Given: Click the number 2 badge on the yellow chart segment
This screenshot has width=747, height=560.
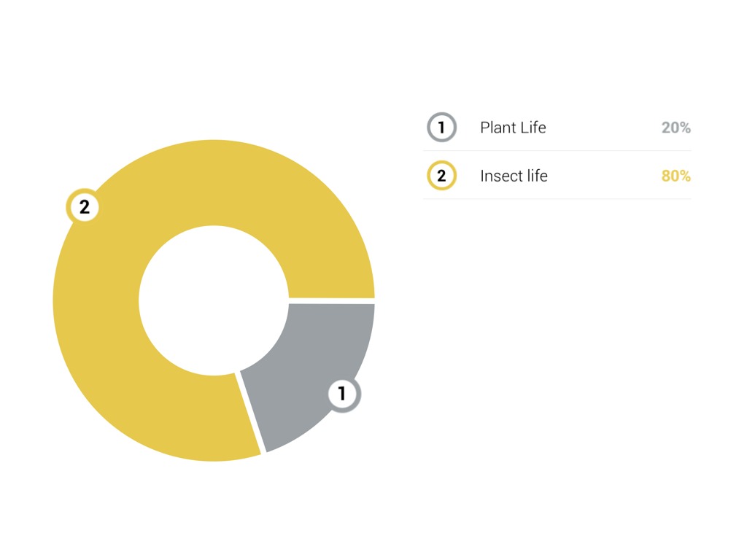Looking at the screenshot, I should 85,207.
